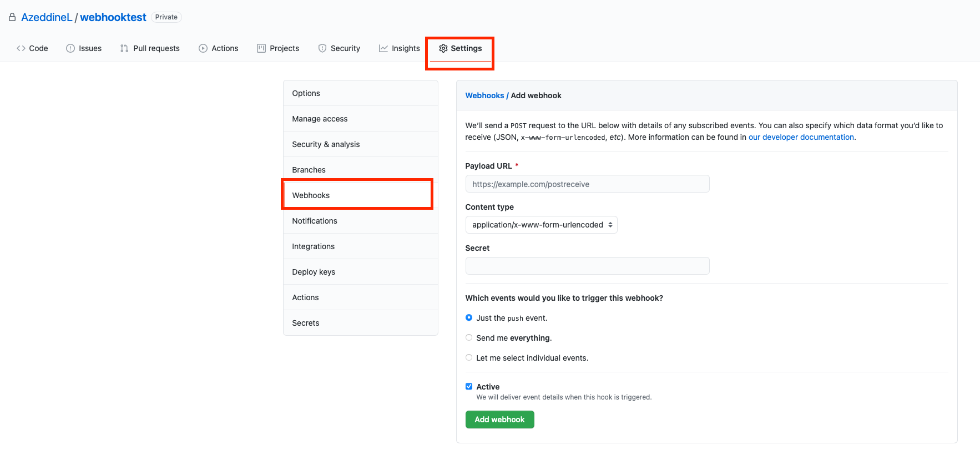This screenshot has width=980, height=465.
Task: Choose 'Send me everything' radio option
Action: 469,338
